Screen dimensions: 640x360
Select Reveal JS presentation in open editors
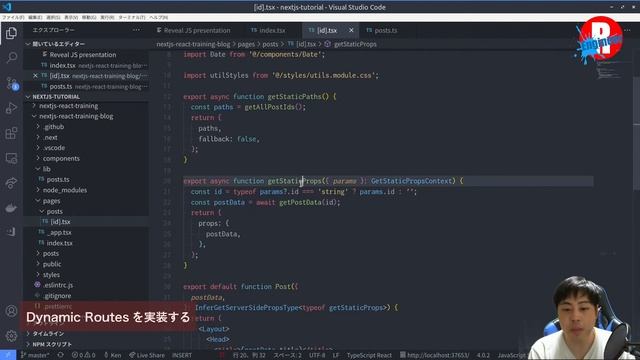(83, 55)
